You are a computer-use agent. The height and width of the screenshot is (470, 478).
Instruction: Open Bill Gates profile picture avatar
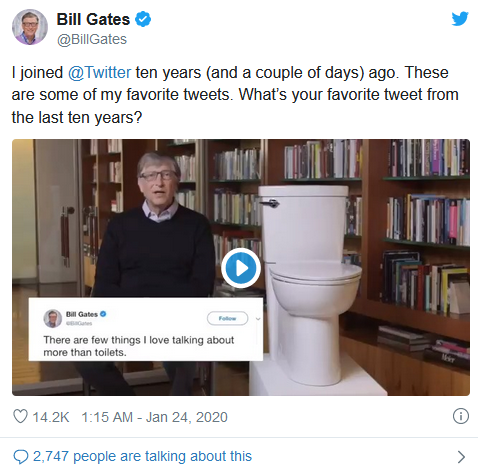click(x=30, y=27)
